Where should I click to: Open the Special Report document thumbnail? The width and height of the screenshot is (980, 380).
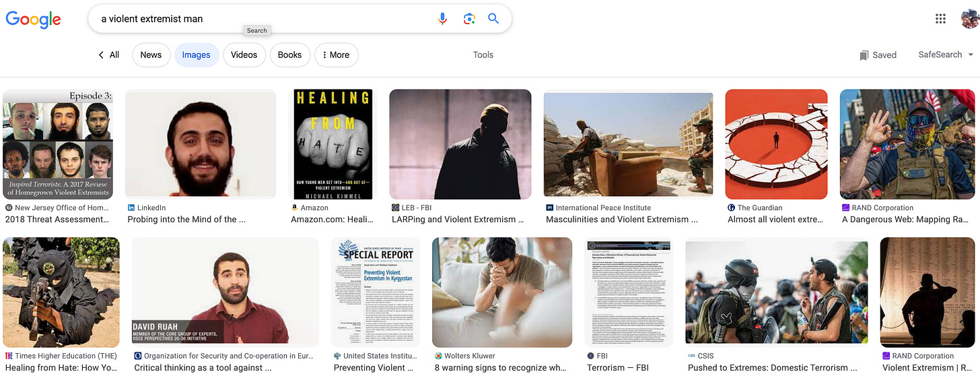pos(376,292)
